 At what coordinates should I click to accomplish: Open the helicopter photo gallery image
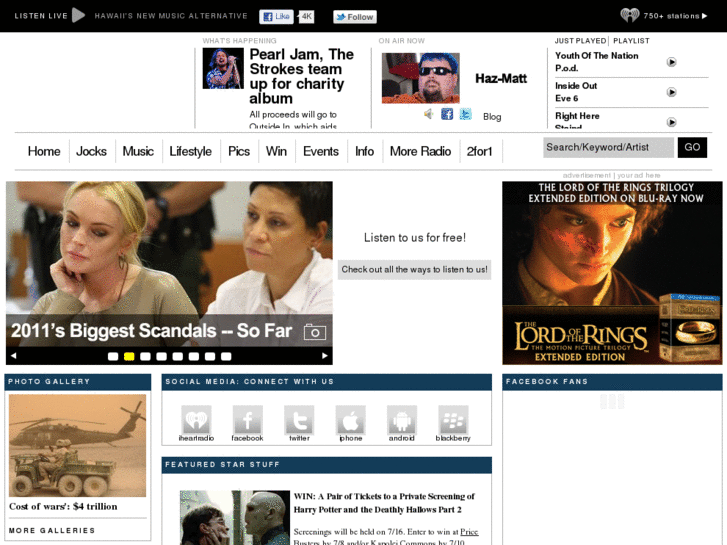[x=77, y=445]
